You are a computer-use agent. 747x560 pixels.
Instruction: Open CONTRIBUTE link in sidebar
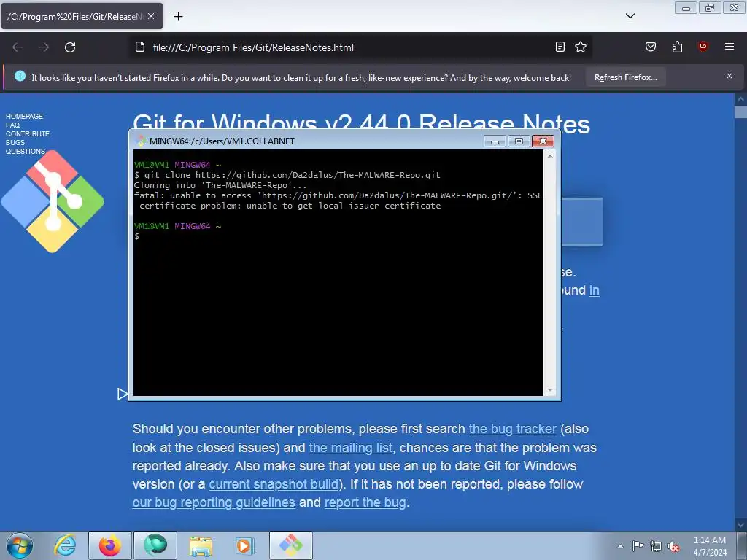(28, 134)
